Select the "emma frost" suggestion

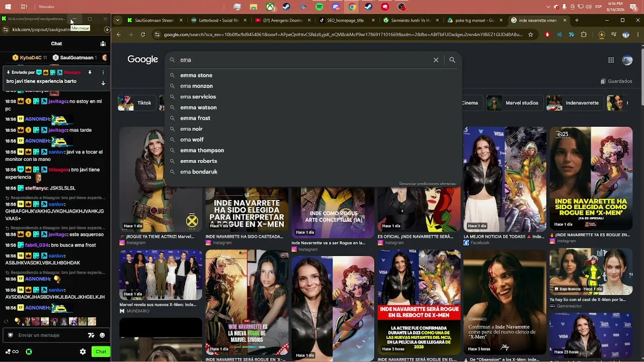(313, 118)
